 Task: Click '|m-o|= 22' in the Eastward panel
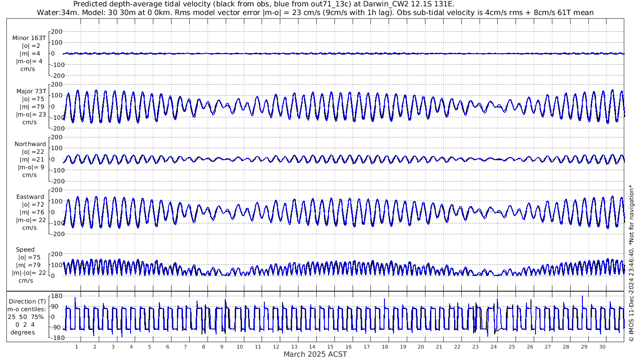31,220
